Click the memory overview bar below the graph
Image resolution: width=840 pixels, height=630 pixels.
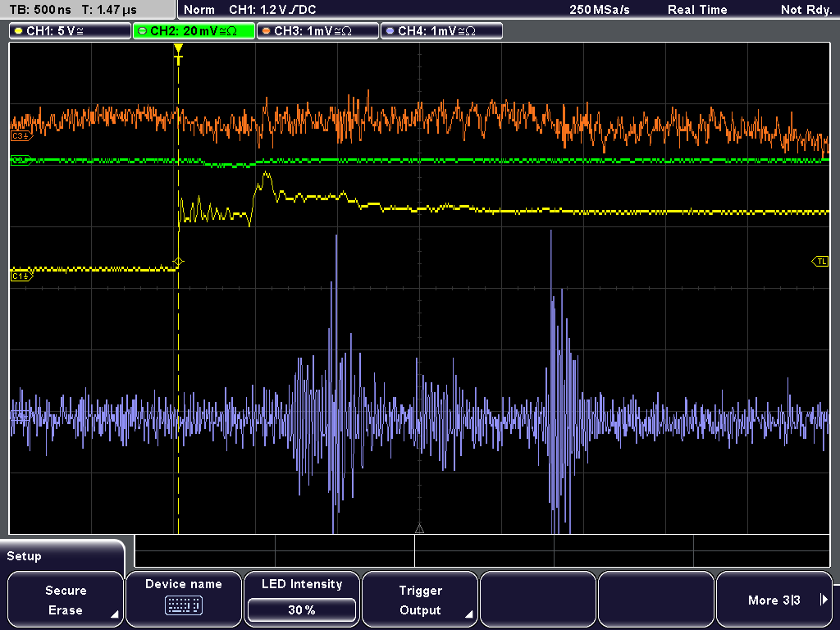(x=482, y=550)
